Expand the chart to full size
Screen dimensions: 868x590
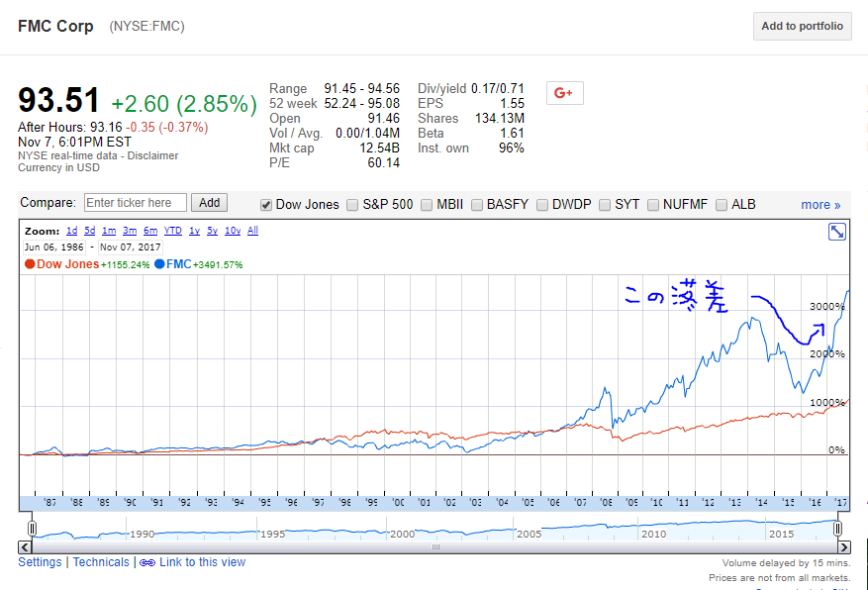click(x=837, y=232)
